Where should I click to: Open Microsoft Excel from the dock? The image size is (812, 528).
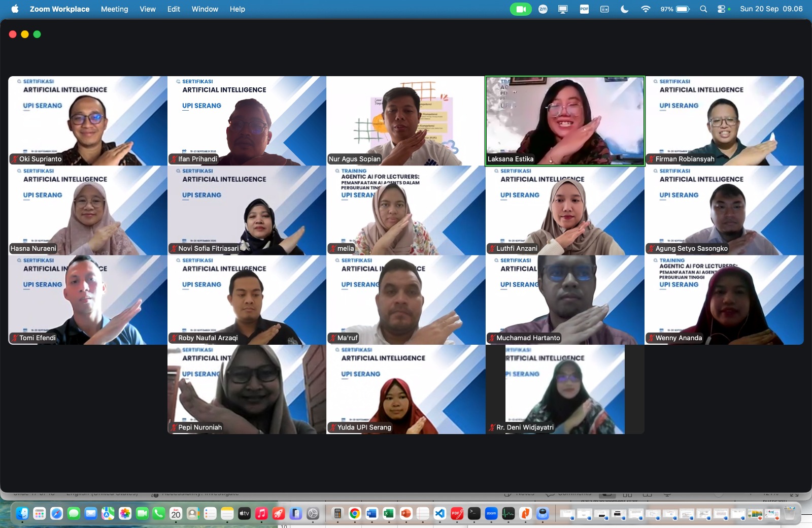pyautogui.click(x=389, y=514)
